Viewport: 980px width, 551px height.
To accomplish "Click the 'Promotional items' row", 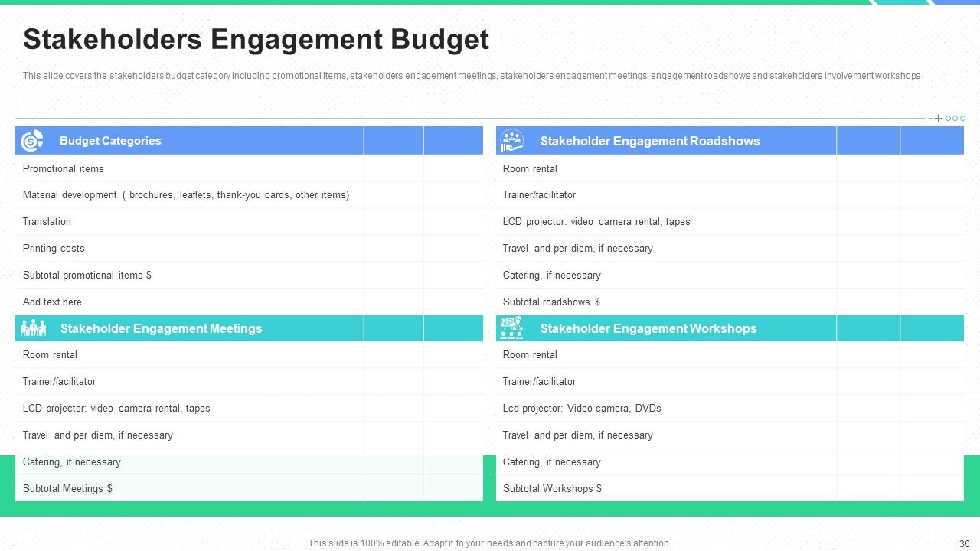I will [249, 168].
